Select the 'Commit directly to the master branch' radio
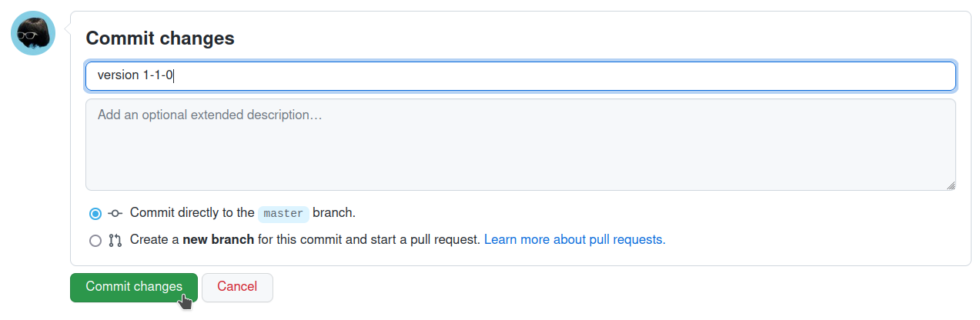This screenshot has width=980, height=320. pyautogui.click(x=95, y=213)
